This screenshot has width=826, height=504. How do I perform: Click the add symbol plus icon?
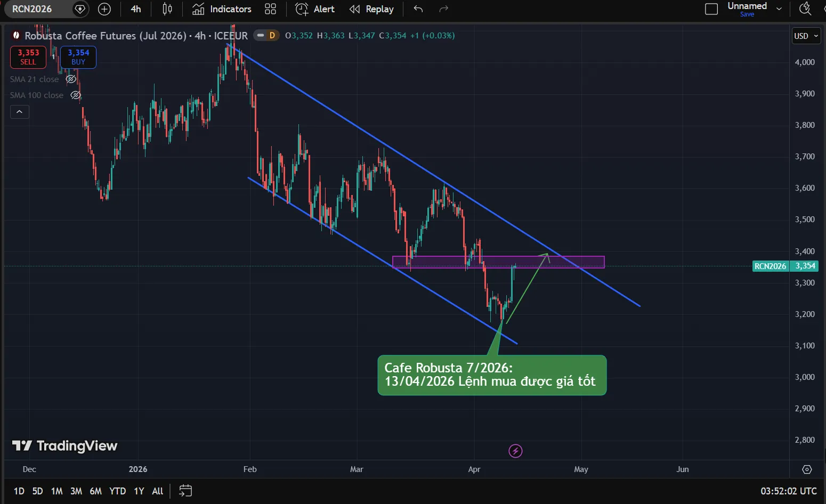(104, 9)
